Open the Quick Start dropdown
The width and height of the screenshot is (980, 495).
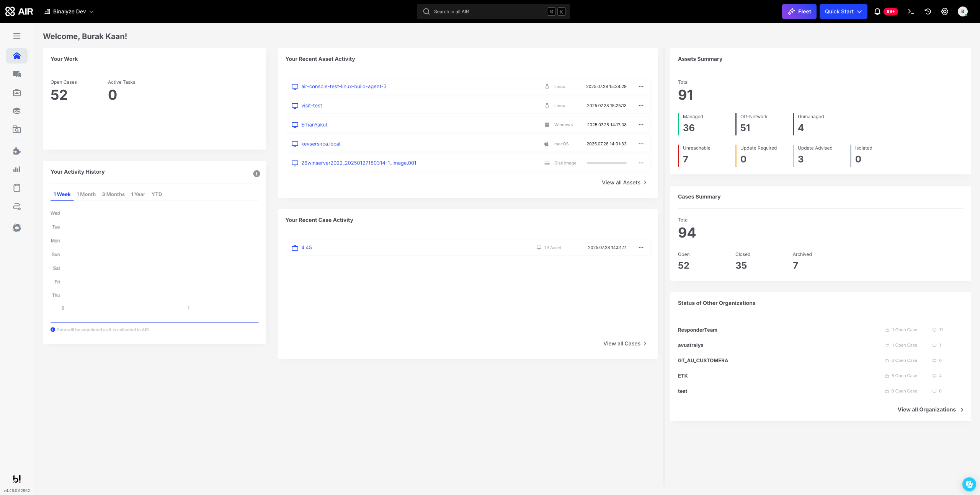tap(843, 11)
